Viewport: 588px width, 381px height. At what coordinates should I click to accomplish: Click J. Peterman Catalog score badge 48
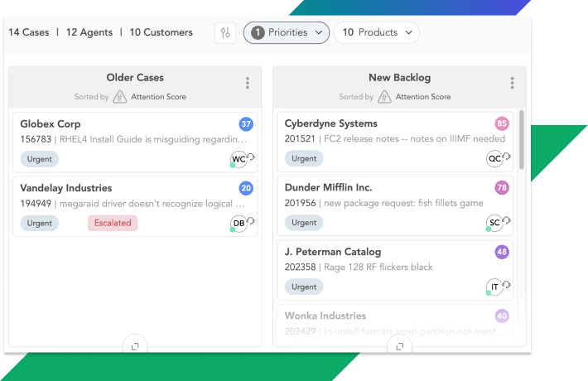[x=502, y=252]
